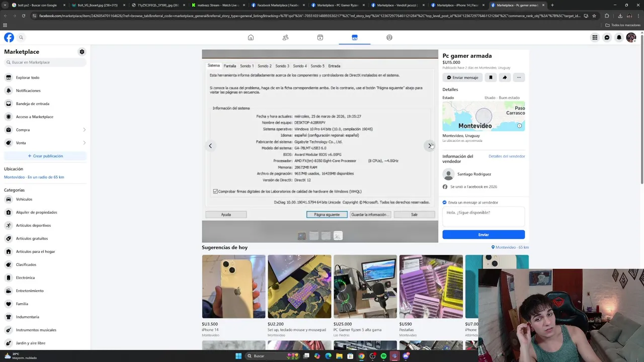Click Crear publicación button
The width and height of the screenshot is (644, 362).
click(x=45, y=156)
